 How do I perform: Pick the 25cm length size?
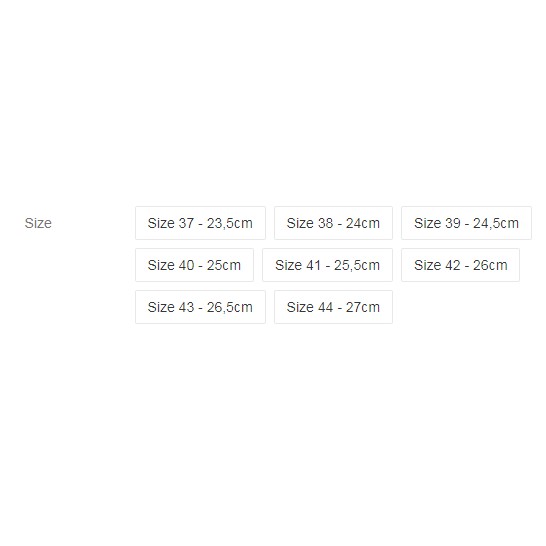194,265
